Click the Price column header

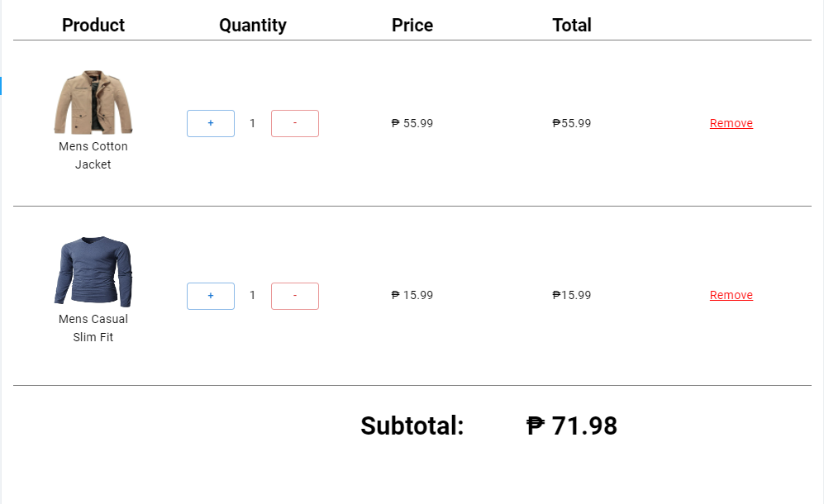[x=412, y=25]
